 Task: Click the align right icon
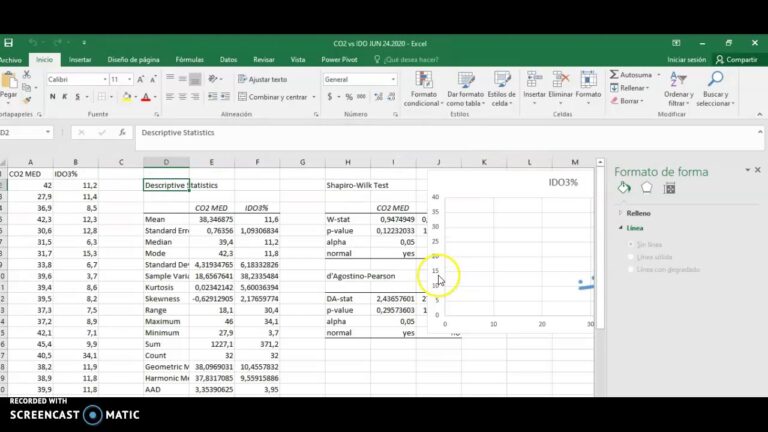195,97
